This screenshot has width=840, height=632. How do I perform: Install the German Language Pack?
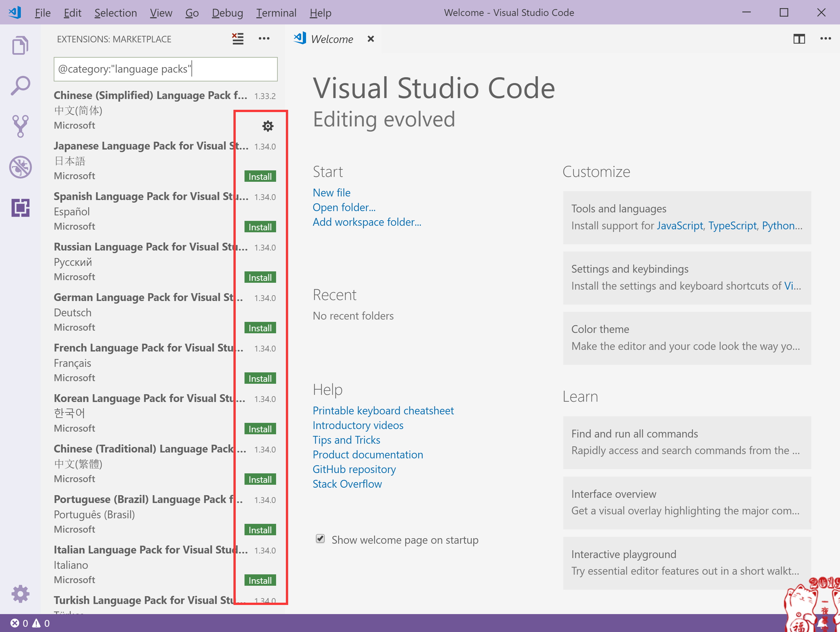point(260,328)
